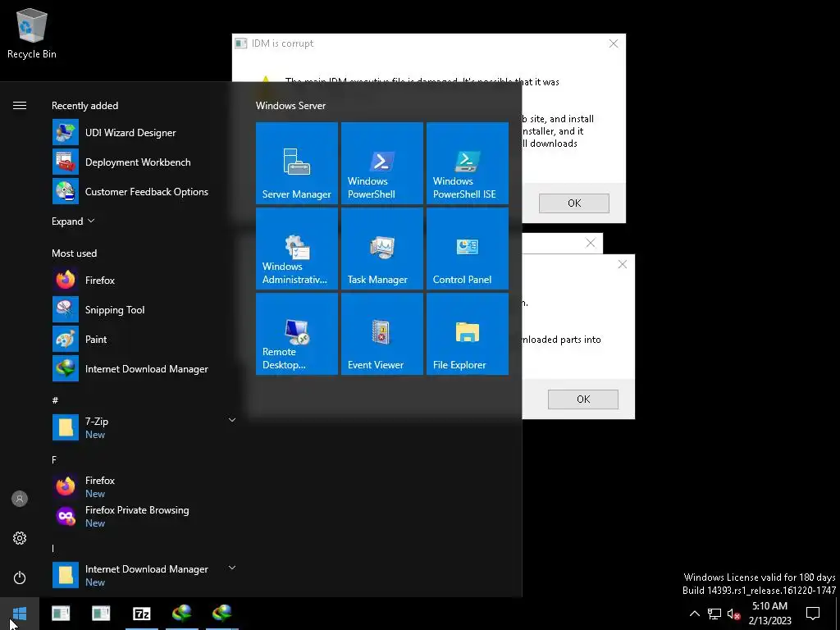Screen dimensions: 840x630
Task: Show the clock and calendar flyout
Action: coord(769,614)
